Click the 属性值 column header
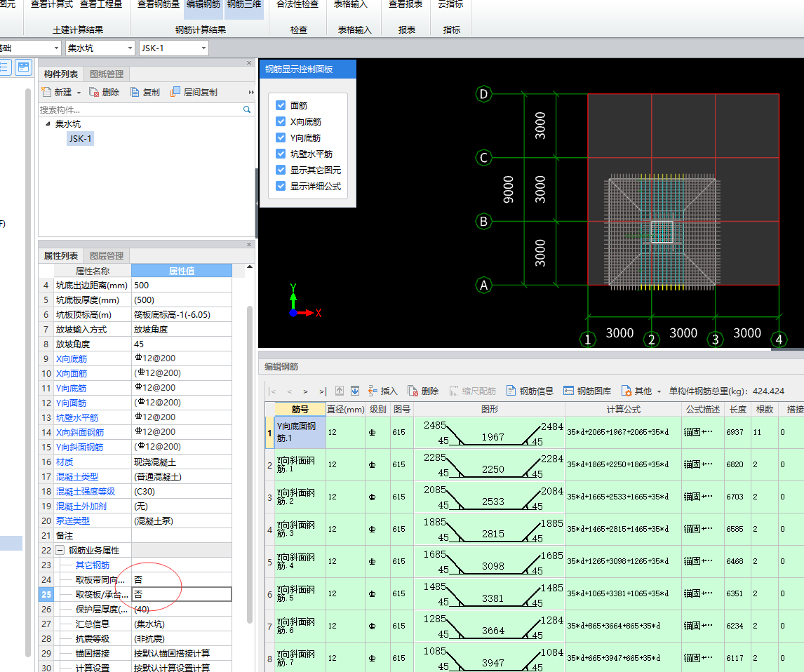This screenshot has width=804, height=672. pyautogui.click(x=182, y=271)
